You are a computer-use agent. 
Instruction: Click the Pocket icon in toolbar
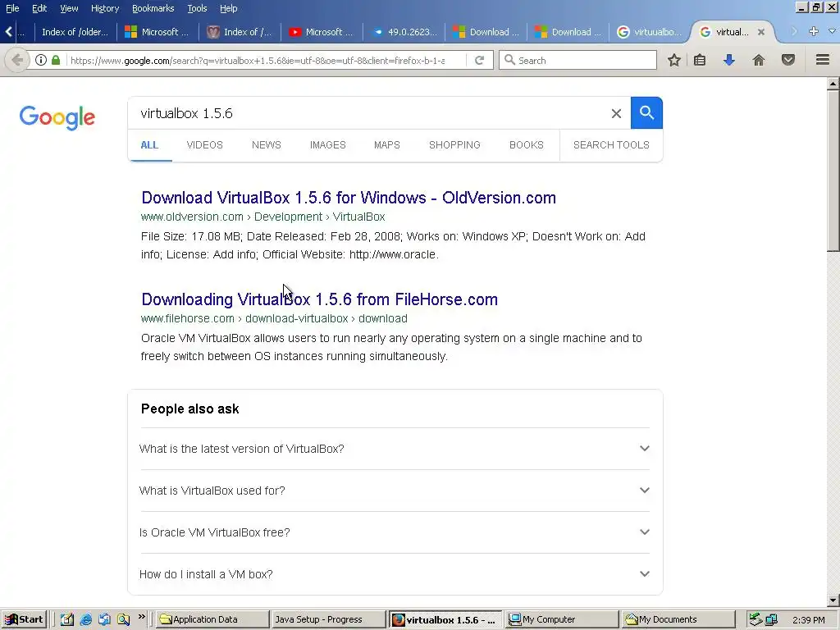(x=788, y=60)
